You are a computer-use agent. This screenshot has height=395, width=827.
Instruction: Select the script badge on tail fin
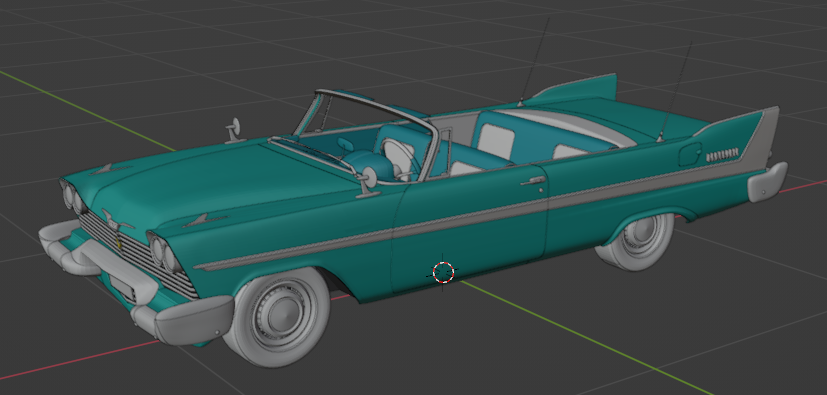(x=722, y=155)
